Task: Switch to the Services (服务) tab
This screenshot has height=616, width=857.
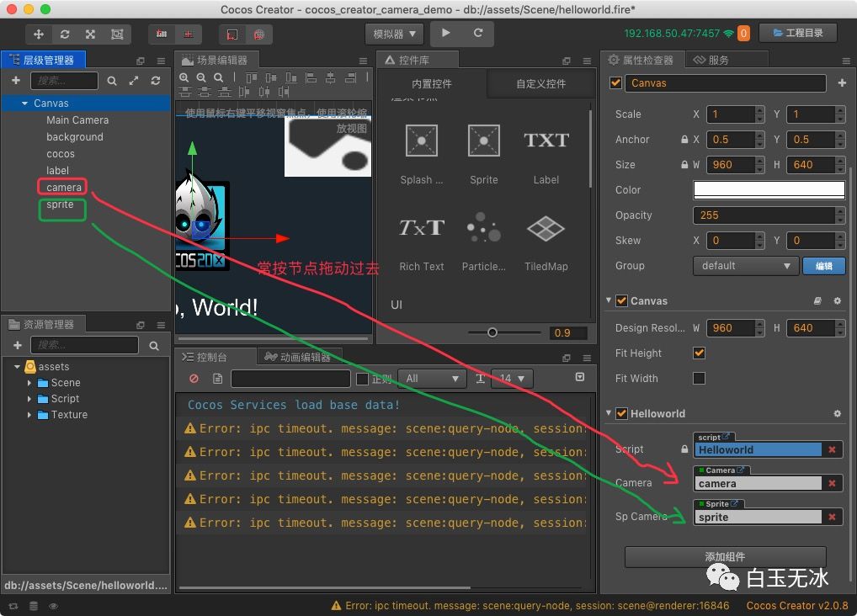Action: [x=711, y=60]
